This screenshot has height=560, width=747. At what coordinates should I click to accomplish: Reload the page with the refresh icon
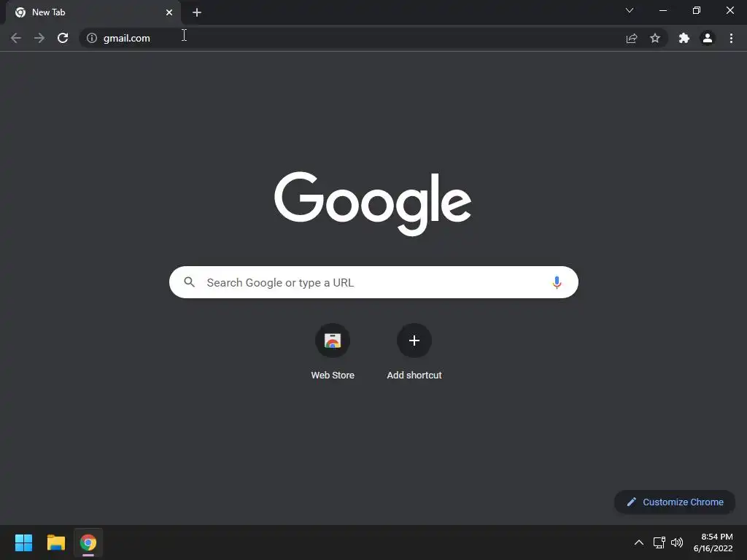(x=63, y=38)
